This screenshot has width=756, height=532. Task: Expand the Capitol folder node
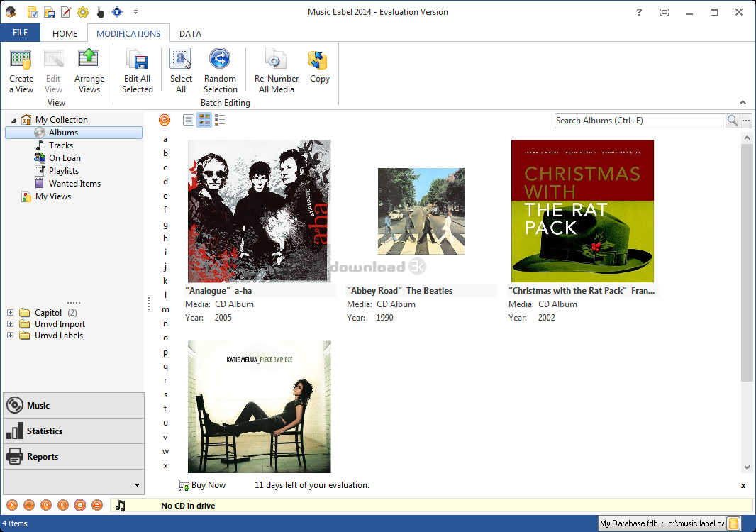10,313
